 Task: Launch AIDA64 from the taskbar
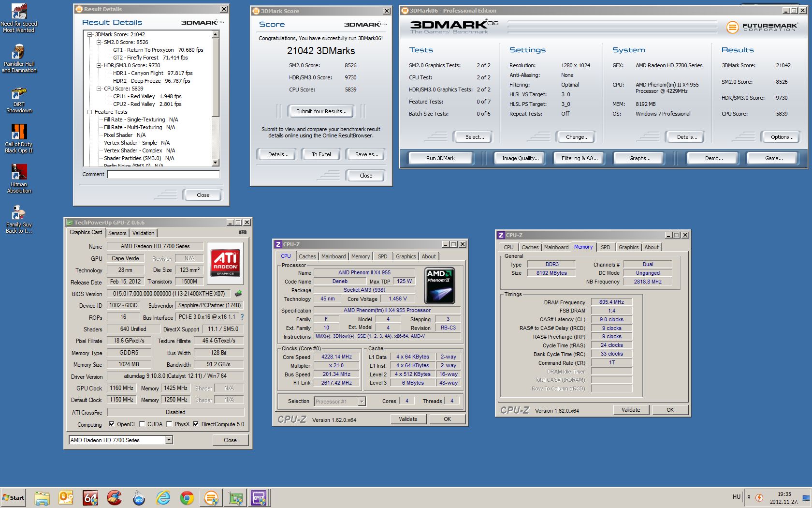[x=90, y=497]
